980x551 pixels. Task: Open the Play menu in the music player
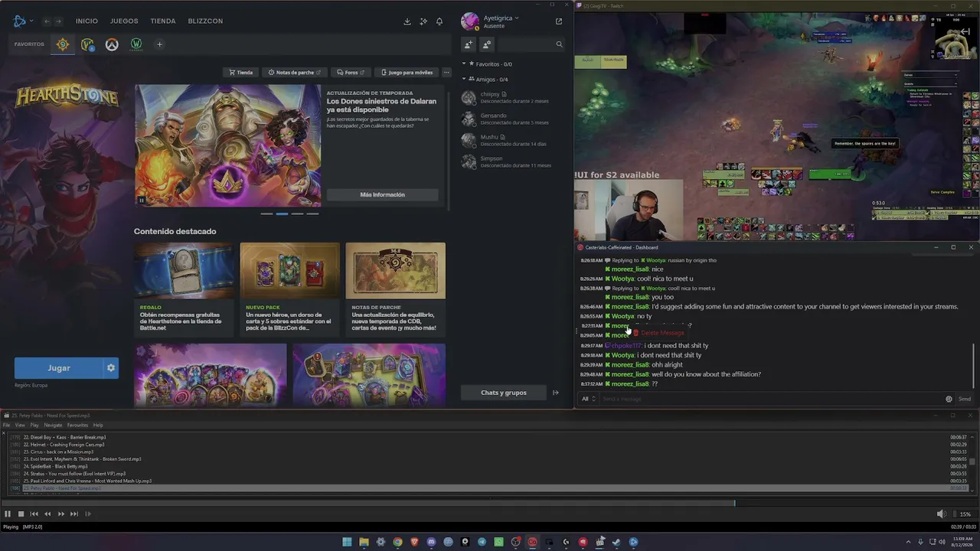tap(34, 425)
